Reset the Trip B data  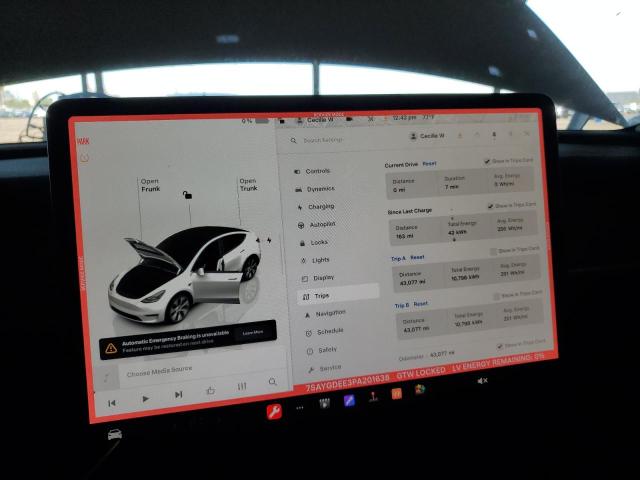[420, 304]
